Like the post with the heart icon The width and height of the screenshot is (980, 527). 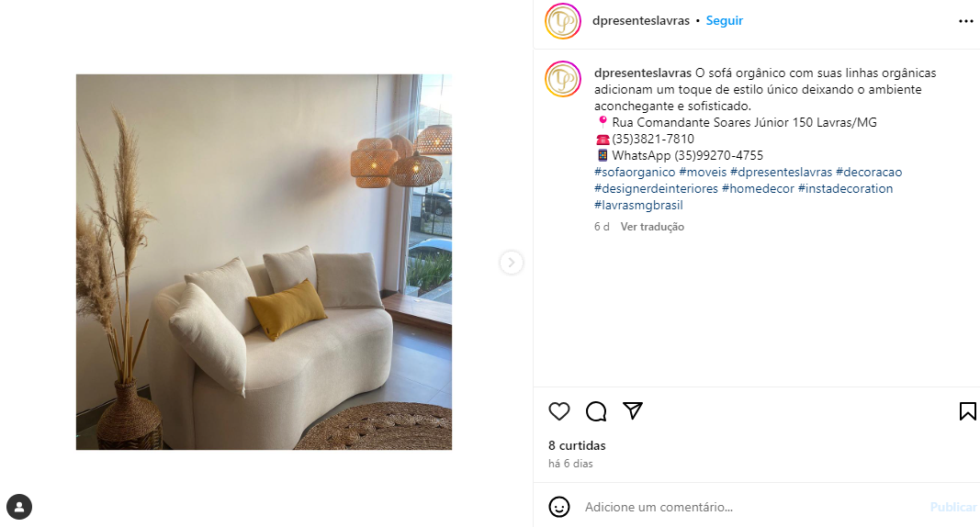pos(558,411)
